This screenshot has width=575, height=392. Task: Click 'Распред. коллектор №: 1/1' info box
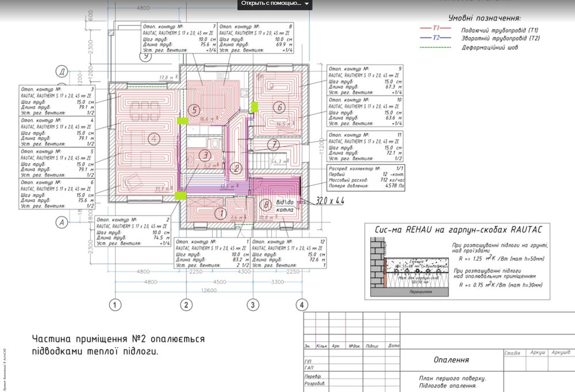[366, 178]
